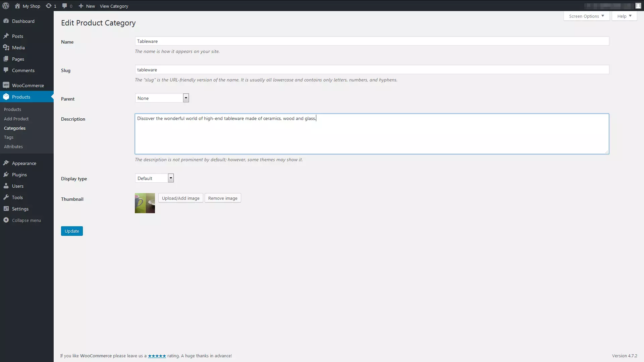Click the Slug input field
The image size is (644, 362).
point(372,69)
